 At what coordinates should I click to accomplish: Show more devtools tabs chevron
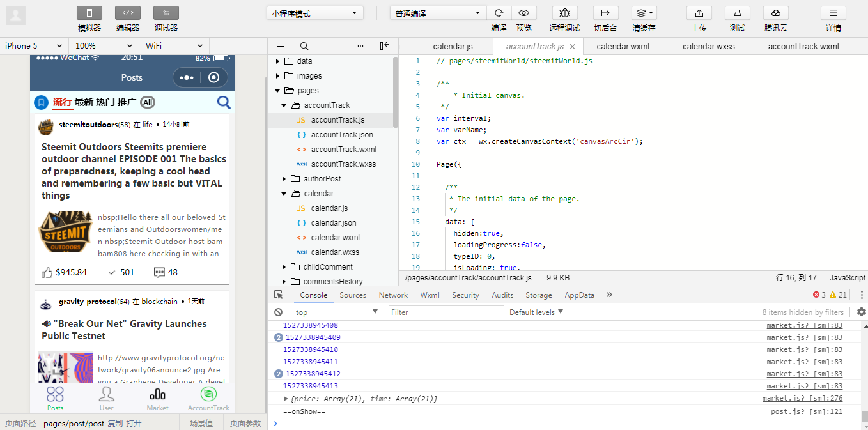coord(609,295)
